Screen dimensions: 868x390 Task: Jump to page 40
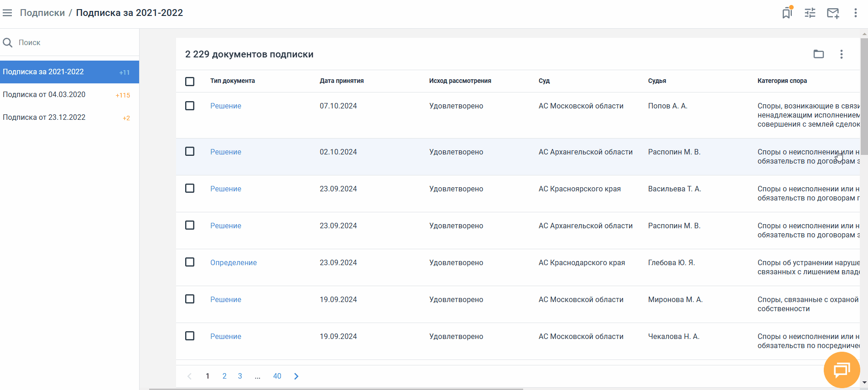coord(277,376)
